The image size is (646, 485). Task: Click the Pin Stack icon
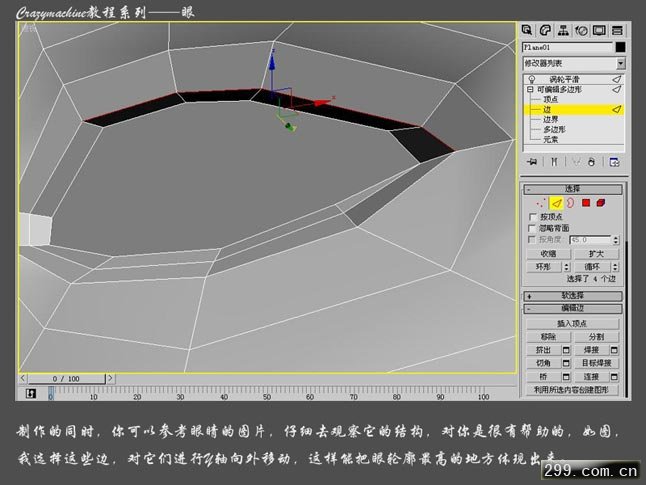pos(532,162)
